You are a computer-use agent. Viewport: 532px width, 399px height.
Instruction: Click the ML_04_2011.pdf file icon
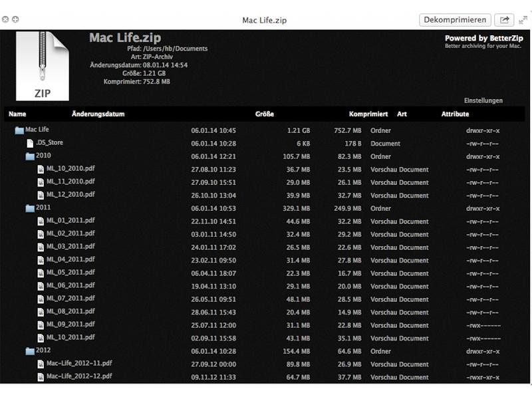point(41,260)
